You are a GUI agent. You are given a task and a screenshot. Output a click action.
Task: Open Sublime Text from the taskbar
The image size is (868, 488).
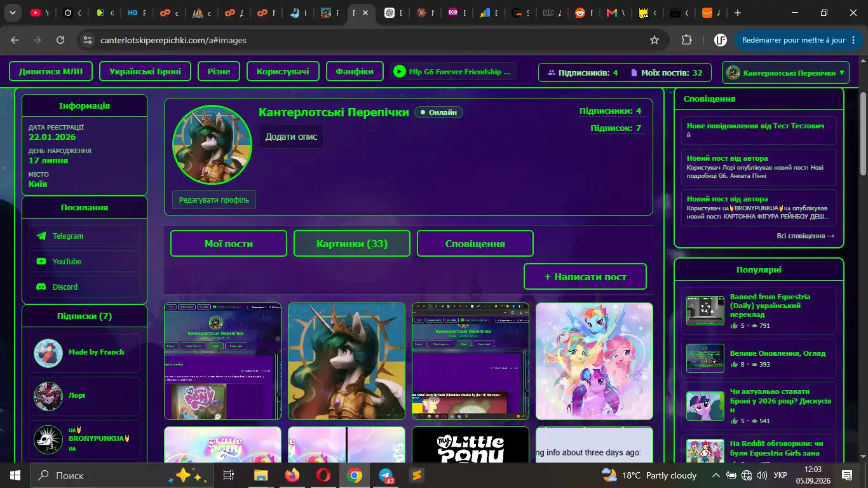tap(417, 475)
